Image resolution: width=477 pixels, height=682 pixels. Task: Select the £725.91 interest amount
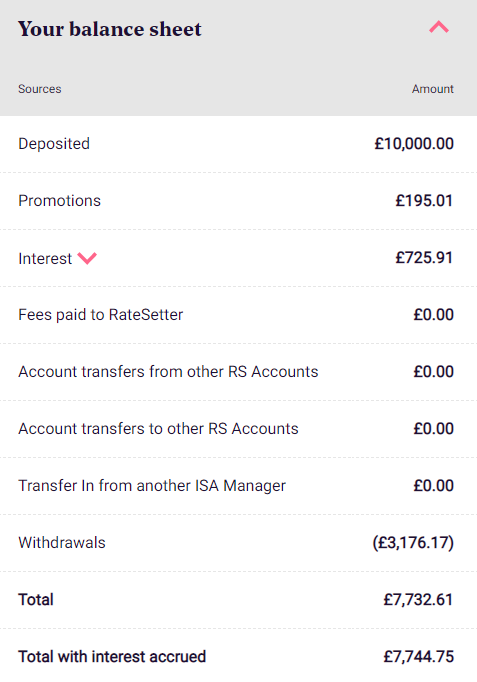click(x=424, y=258)
